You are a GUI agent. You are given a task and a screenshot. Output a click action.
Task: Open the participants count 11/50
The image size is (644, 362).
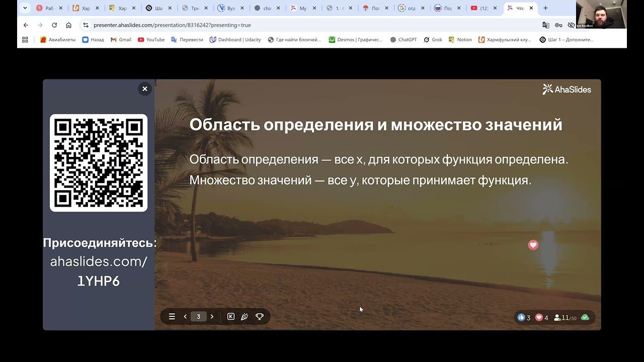565,318
